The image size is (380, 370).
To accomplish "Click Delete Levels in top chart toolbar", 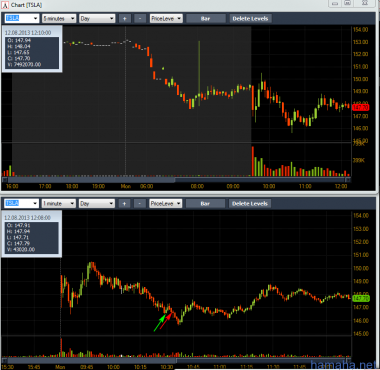I will pos(250,19).
